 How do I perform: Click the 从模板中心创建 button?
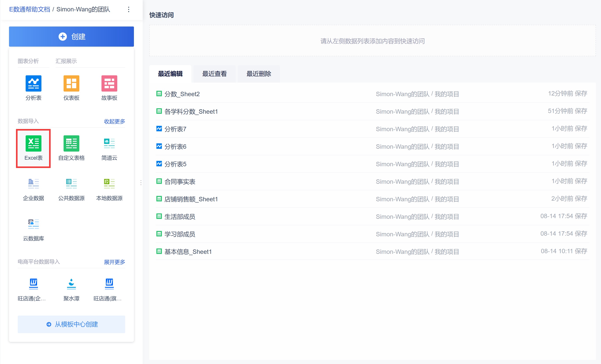[x=71, y=324]
